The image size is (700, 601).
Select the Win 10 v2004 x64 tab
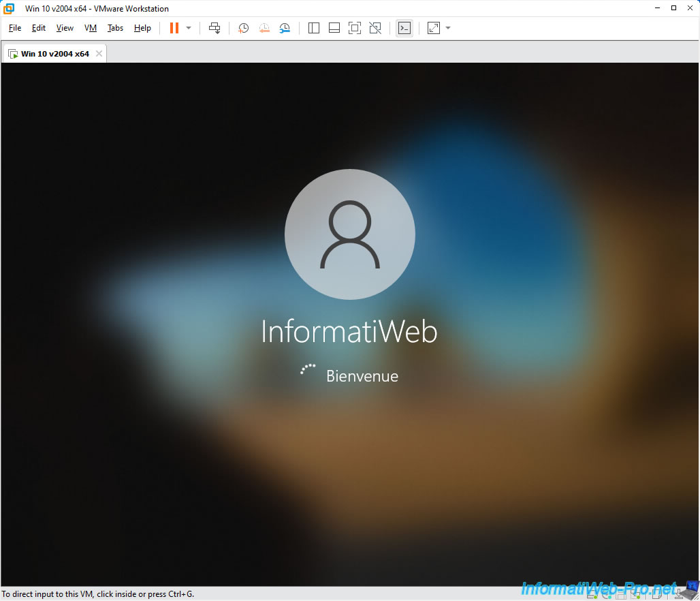[55, 54]
